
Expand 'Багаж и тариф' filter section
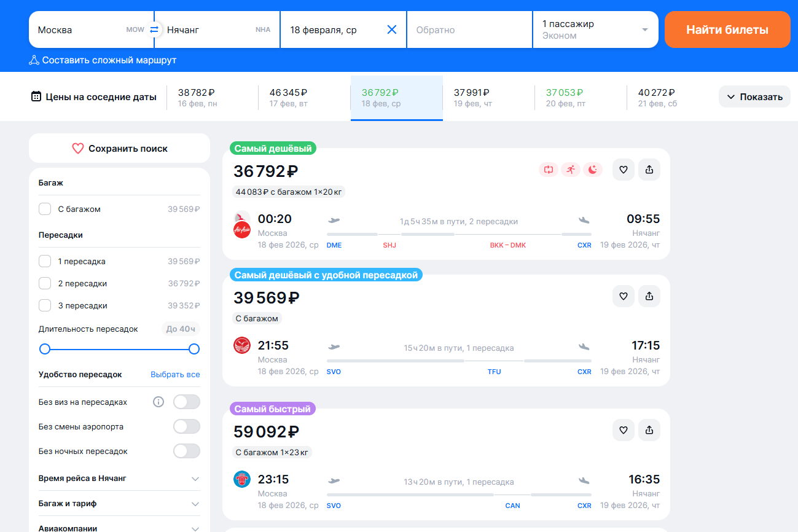[195, 504]
